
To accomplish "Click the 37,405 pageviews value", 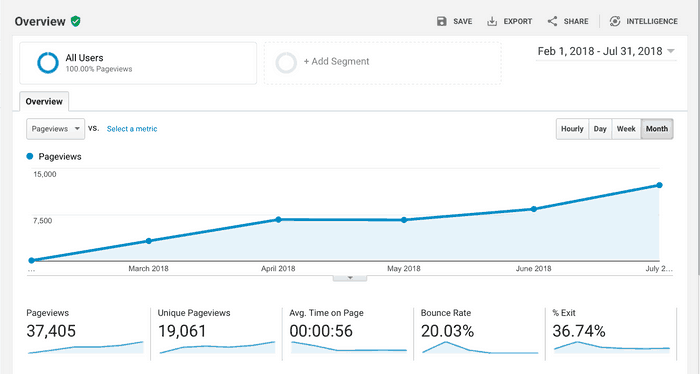I will pyautogui.click(x=51, y=331).
